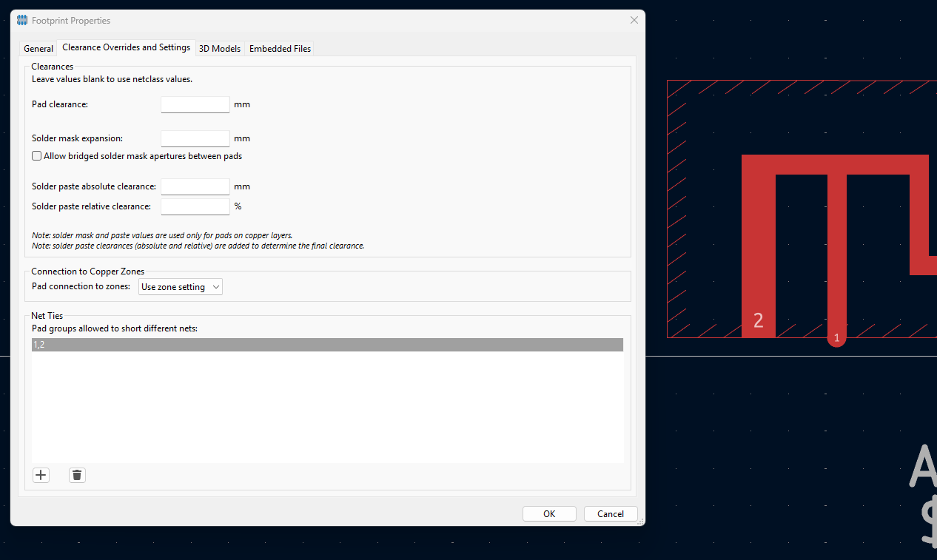Delete the selected net tie group
The image size is (937, 560).
coord(77,476)
